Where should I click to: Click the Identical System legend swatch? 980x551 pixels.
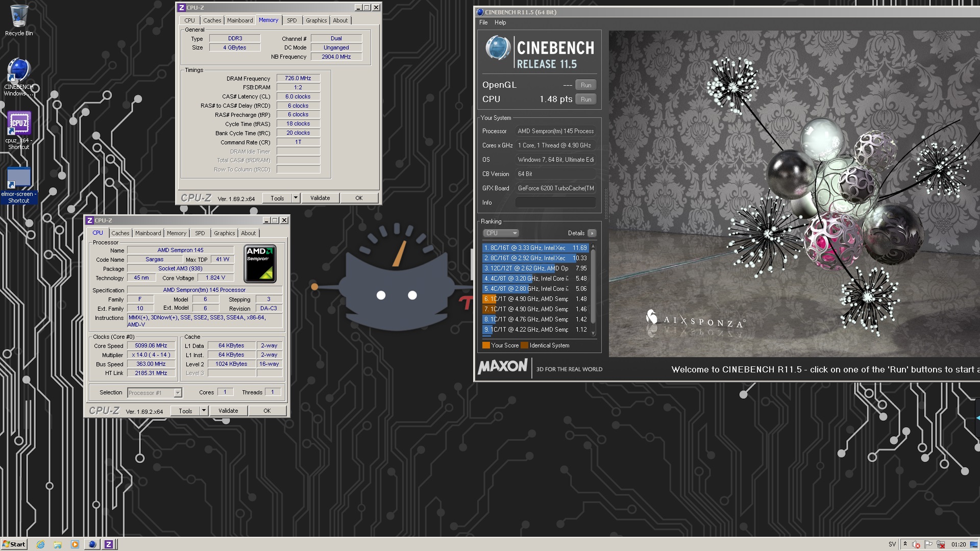pos(524,345)
